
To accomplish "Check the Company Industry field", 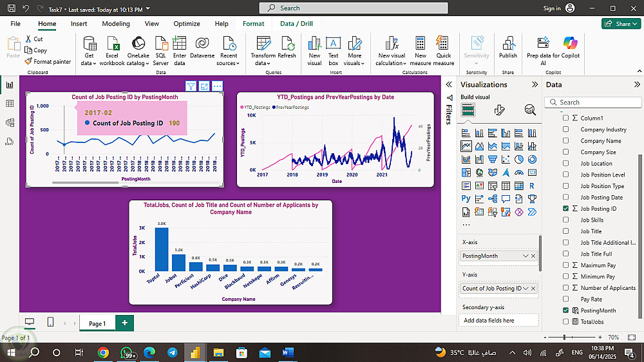I will (x=565, y=129).
